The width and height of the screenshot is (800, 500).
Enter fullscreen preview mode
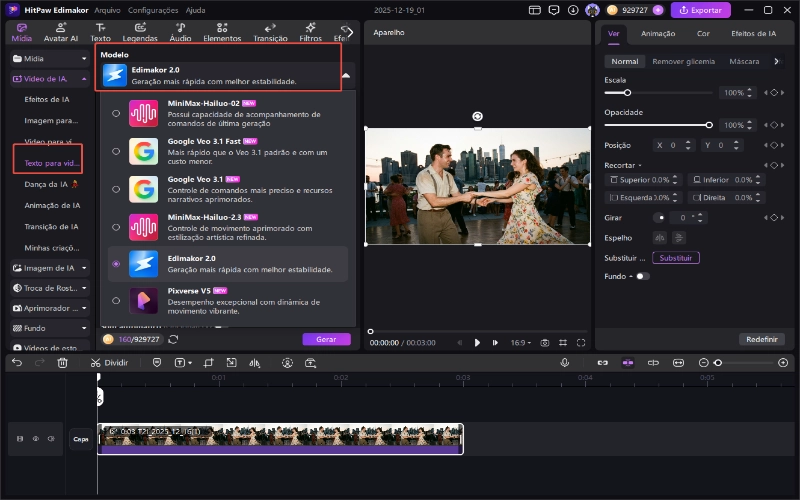point(581,343)
